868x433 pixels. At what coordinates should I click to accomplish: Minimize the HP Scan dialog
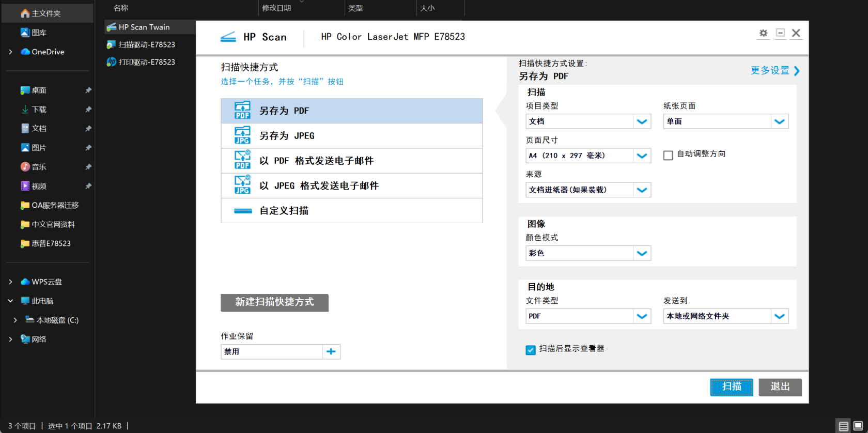pos(780,33)
